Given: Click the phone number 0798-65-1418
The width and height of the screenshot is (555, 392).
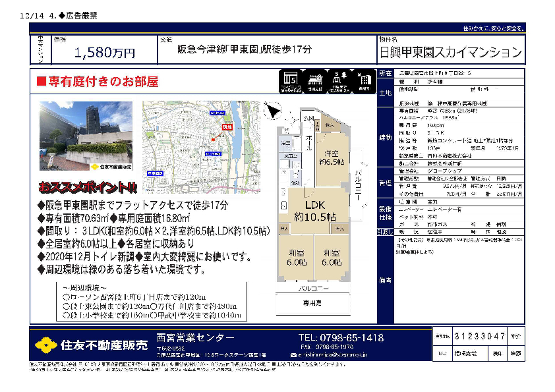Looking at the screenshot, I should (x=341, y=337).
